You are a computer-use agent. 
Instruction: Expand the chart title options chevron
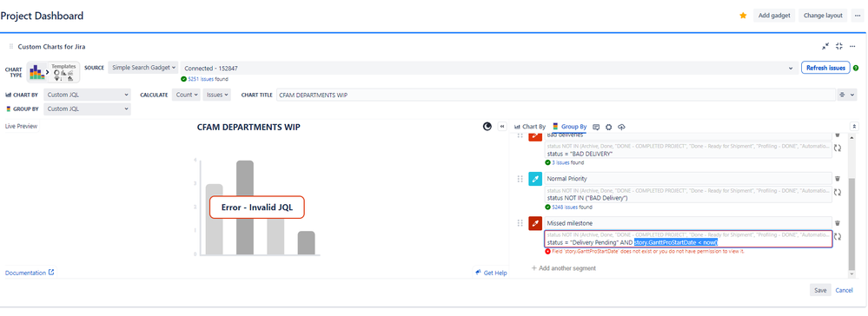[852, 95]
